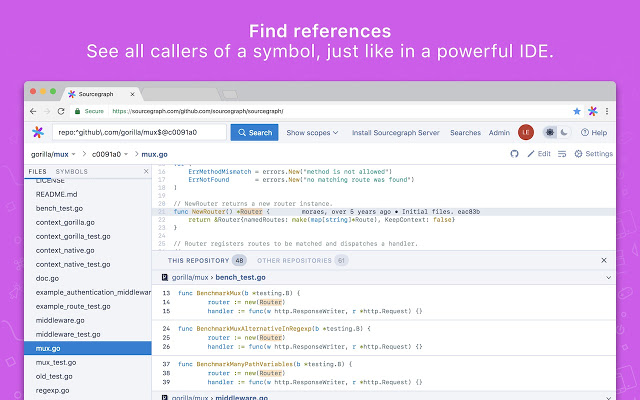
Task: Open context_gorilla.go in the file tree
Action: click(x=65, y=222)
